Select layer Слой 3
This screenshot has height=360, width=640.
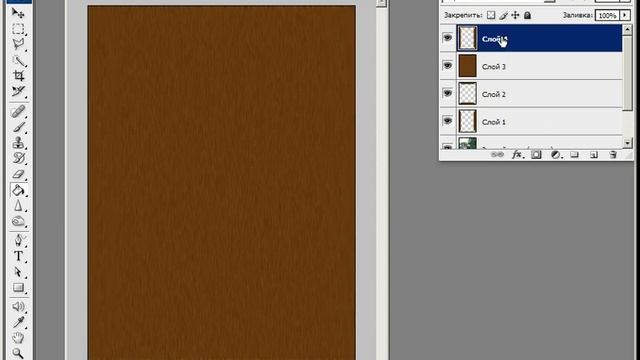540,66
